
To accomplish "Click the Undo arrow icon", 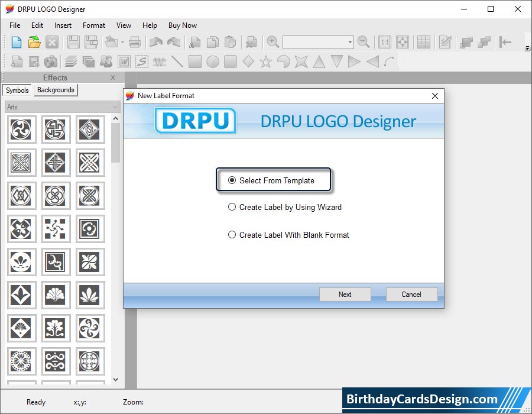I will coord(156,42).
